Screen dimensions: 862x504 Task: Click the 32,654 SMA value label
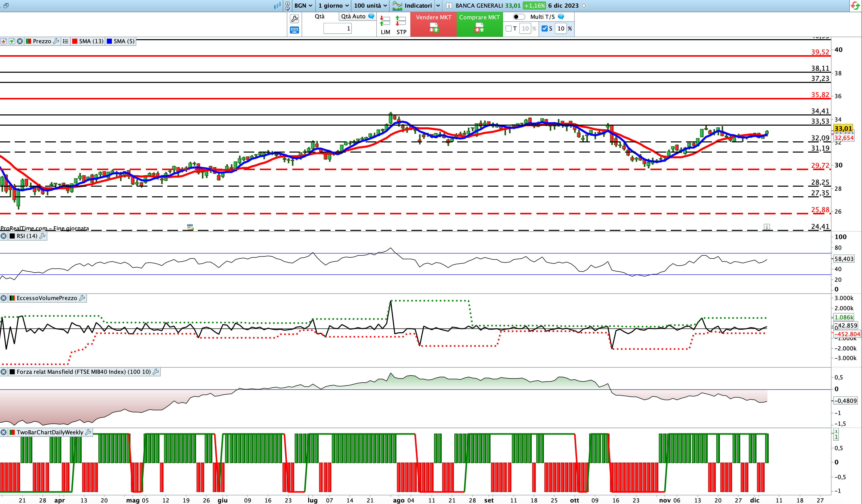coord(844,138)
